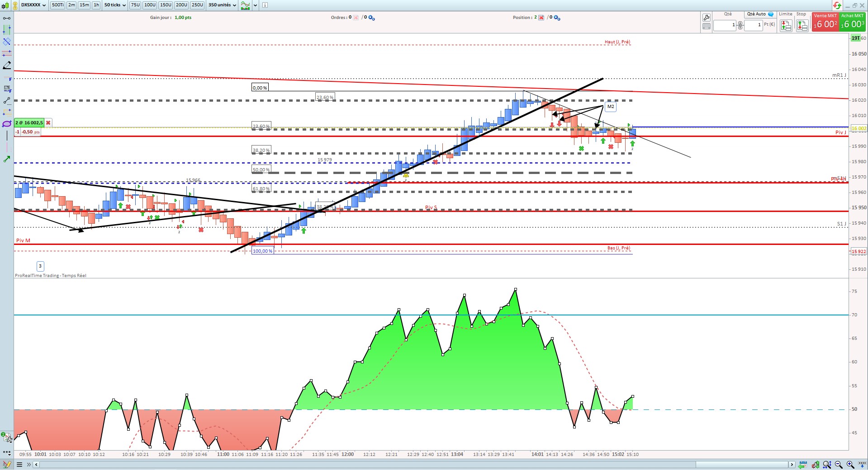Cancel all orders with red X icon
This screenshot has width=868, height=470.
(356, 18)
